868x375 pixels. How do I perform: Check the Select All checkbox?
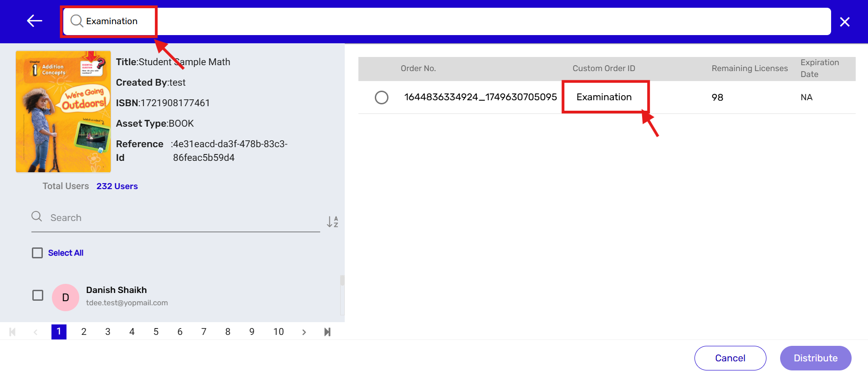(37, 253)
